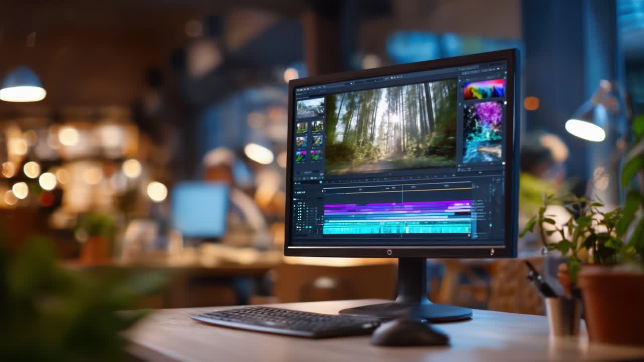Open the rainbow color effect thumbnail in the right panel
The image size is (644, 362).
[x=484, y=89]
